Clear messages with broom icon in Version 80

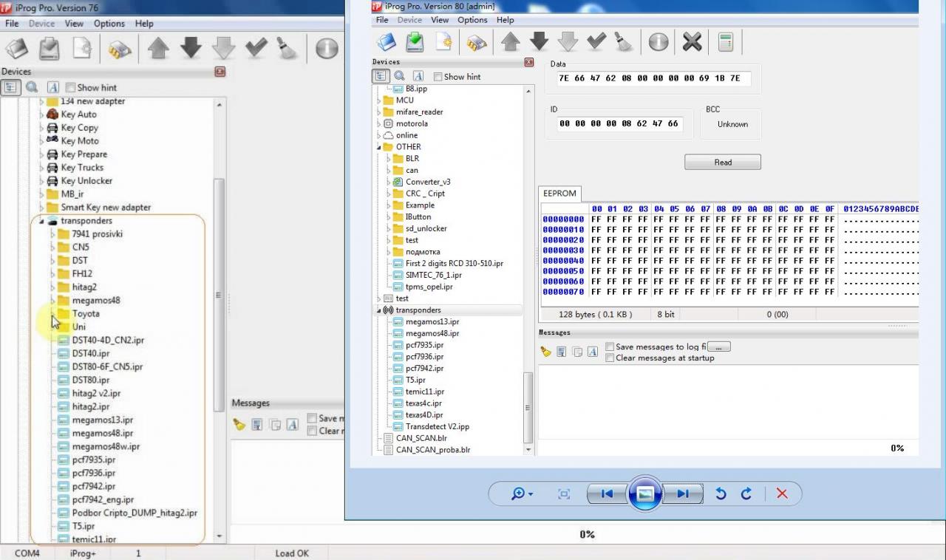coord(545,352)
